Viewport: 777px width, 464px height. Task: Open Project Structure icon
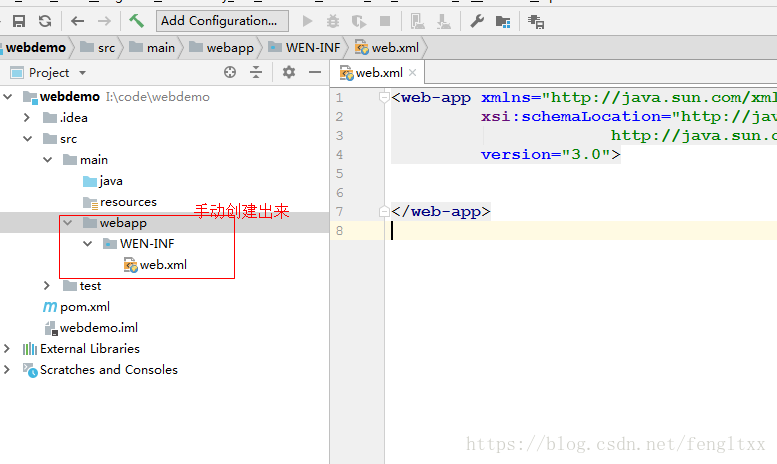tap(503, 21)
